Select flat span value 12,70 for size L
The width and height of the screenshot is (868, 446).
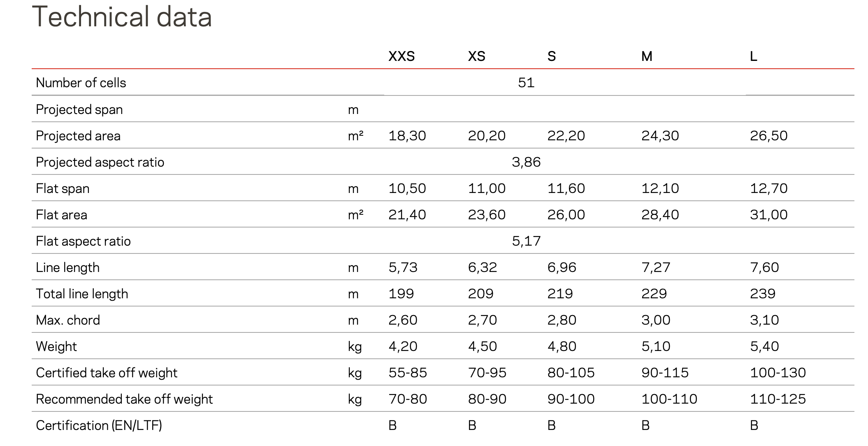[768, 188]
